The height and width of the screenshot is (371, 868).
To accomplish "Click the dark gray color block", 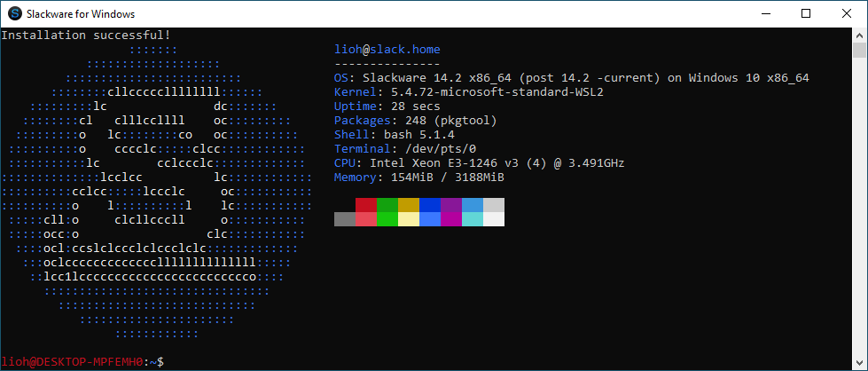I will (x=345, y=219).
